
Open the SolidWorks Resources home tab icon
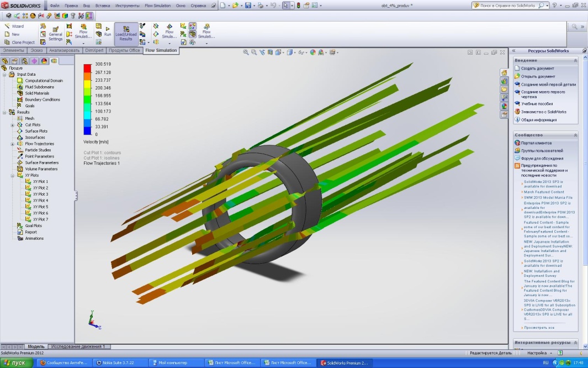504,73
